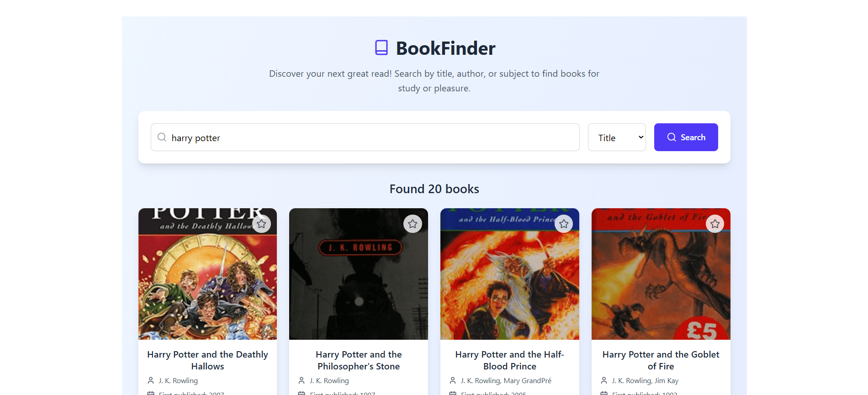Click the BookFinder book logo icon
Screen dimensions: 868x395
coord(381,47)
